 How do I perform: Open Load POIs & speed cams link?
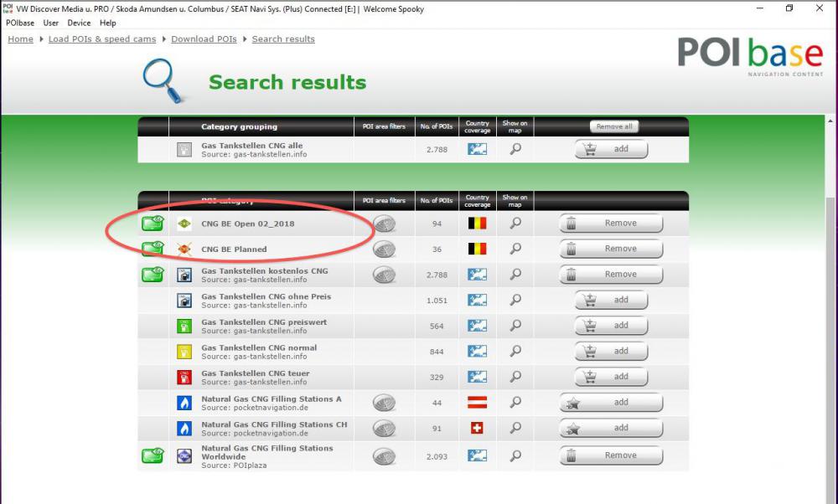tap(102, 39)
